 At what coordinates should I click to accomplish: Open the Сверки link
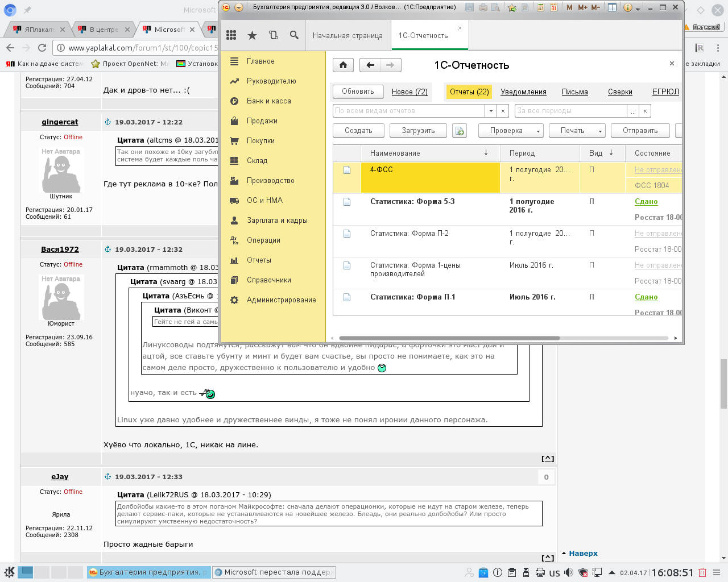(620, 92)
